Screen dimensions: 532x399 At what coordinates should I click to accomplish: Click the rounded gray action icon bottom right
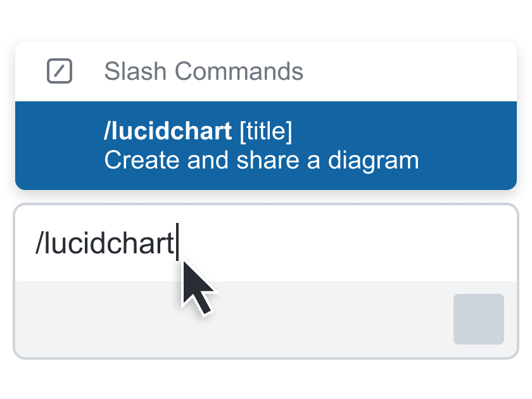(478, 319)
